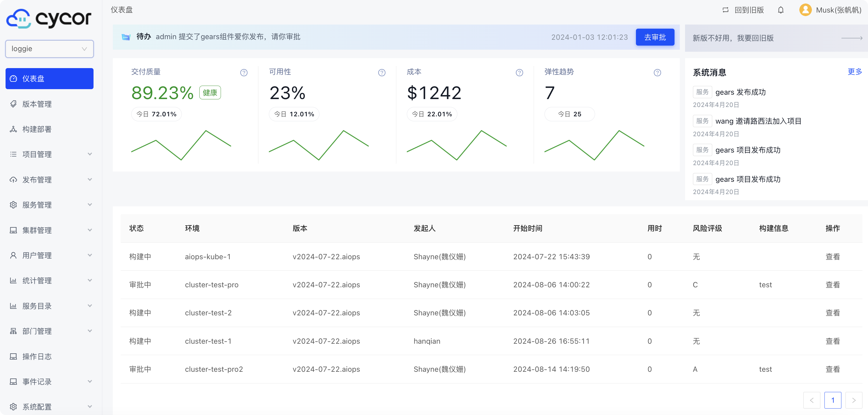Screen dimensions: 868x415
Task: Select 构建部署 menu item
Action: [x=37, y=129]
